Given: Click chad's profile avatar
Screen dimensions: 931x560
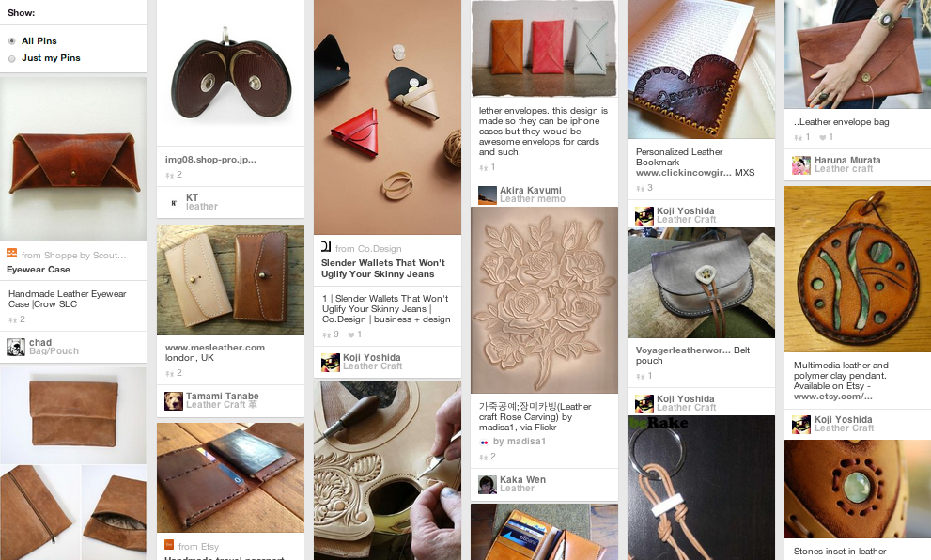Looking at the screenshot, I should coord(15,347).
